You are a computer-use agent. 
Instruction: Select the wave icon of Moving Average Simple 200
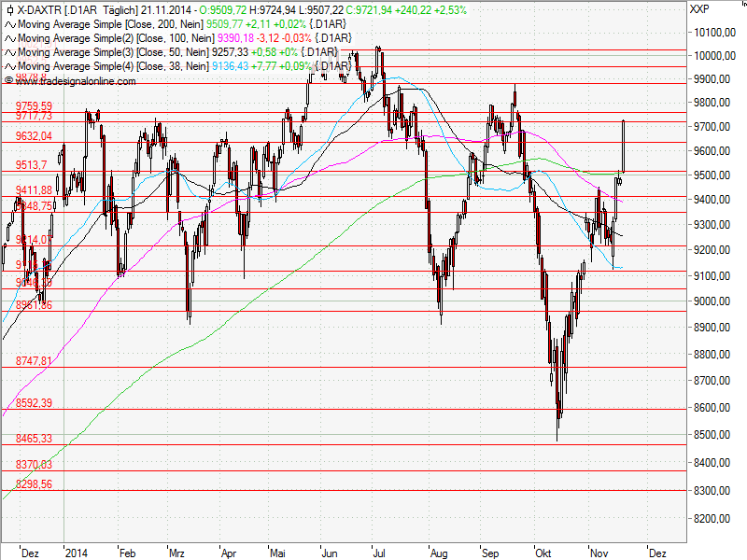click(x=9, y=25)
